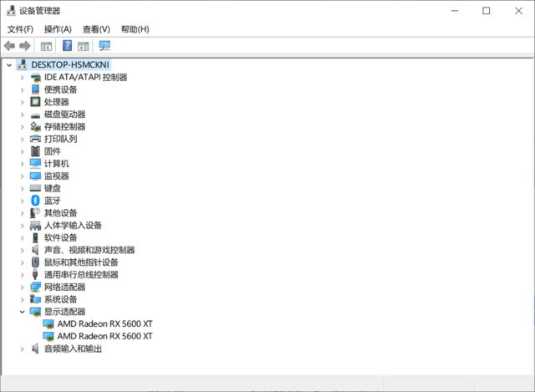Click the scan for hardware changes monitor icon

[104, 46]
